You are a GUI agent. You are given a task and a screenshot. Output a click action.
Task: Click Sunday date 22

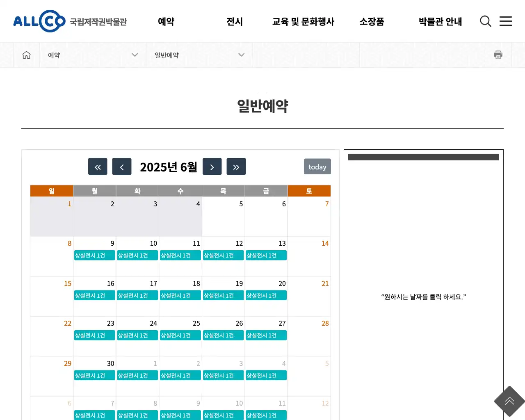(68, 323)
